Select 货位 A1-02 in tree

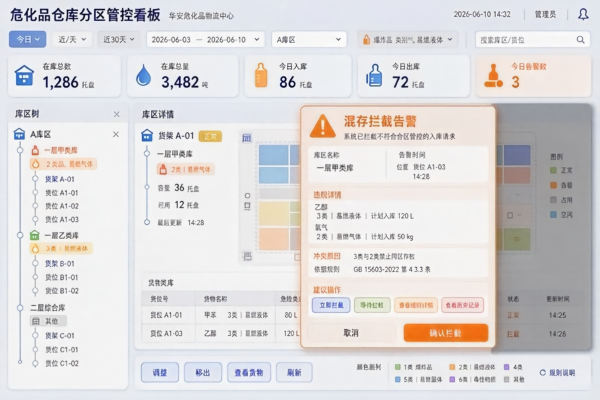[62, 206]
